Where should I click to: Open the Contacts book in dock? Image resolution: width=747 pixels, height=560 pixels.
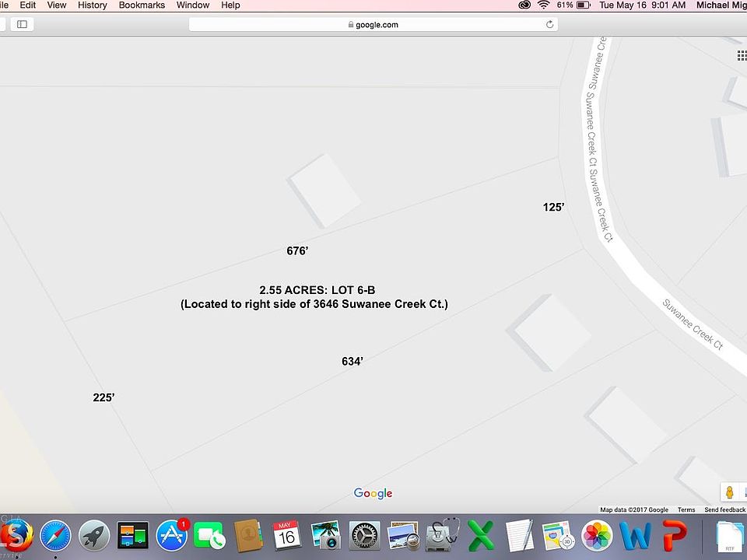coord(247,535)
